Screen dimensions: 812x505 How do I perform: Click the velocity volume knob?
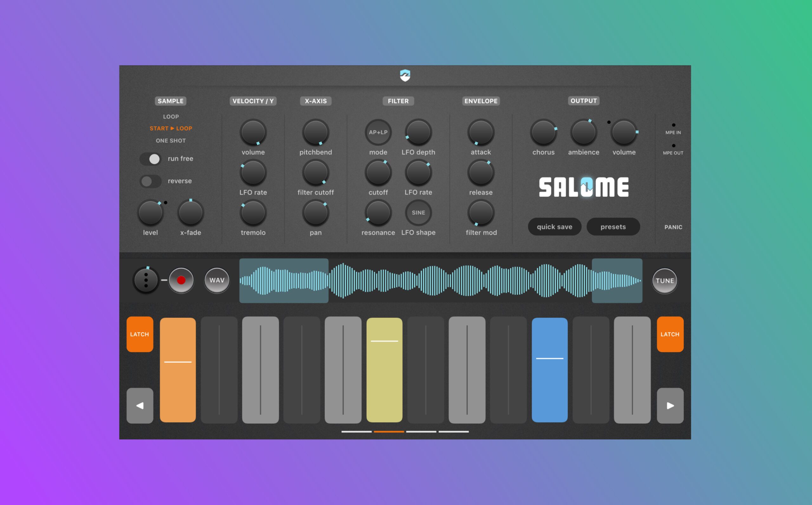coord(253,132)
